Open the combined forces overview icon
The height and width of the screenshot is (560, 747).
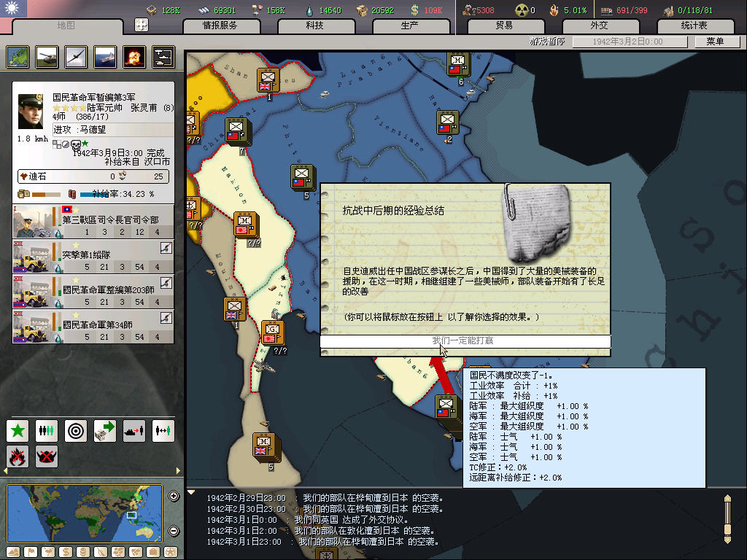(163, 57)
